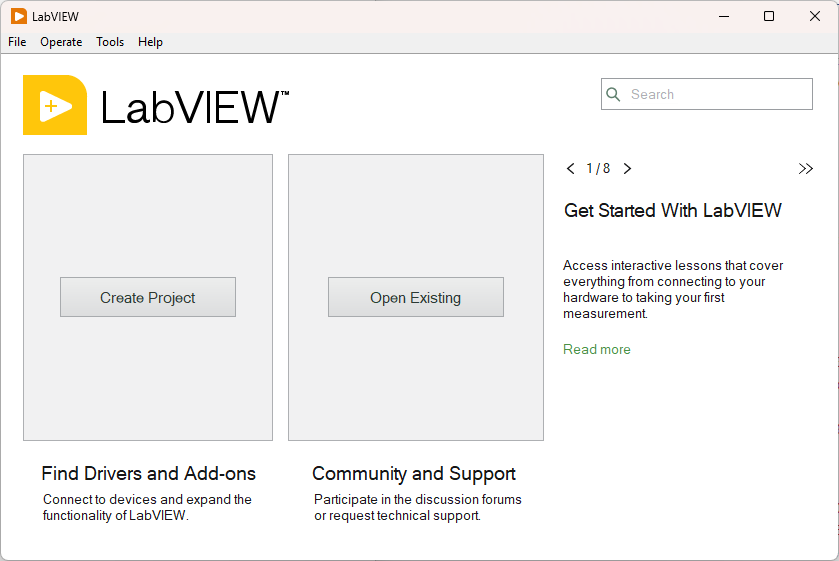The height and width of the screenshot is (561, 839).
Task: Click the LabVIEW title bar application icon
Action: click(19, 16)
